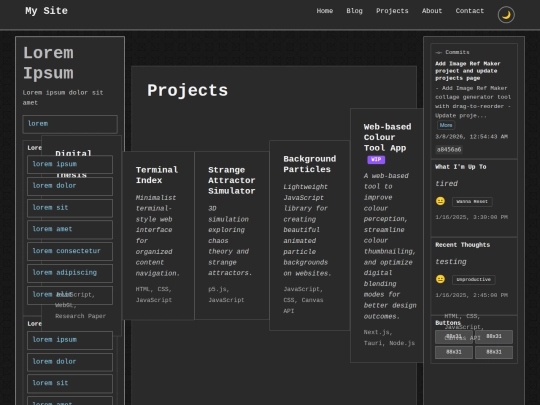Navigate to the Contact page

click(x=469, y=11)
